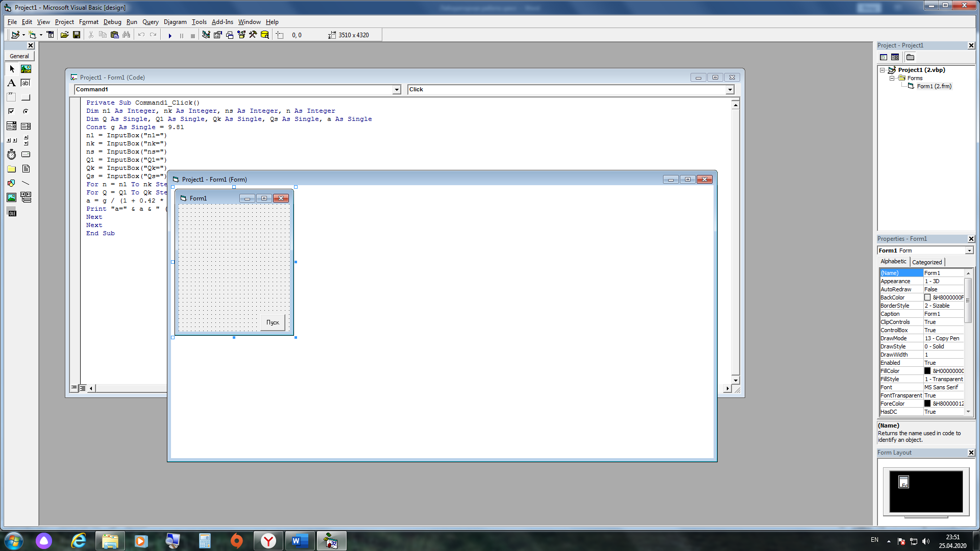Screen dimensions: 980x551
Task: Select the Image control tool
Action: 12,197
